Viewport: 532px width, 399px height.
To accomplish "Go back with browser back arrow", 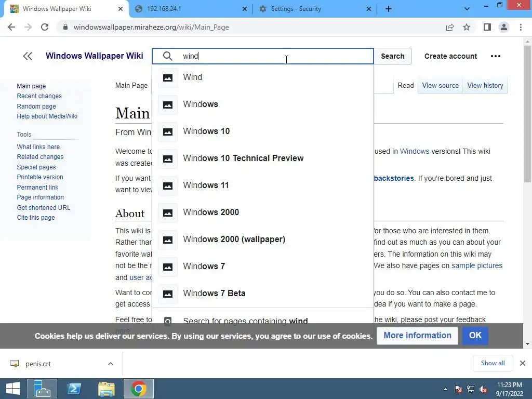I will point(11,27).
